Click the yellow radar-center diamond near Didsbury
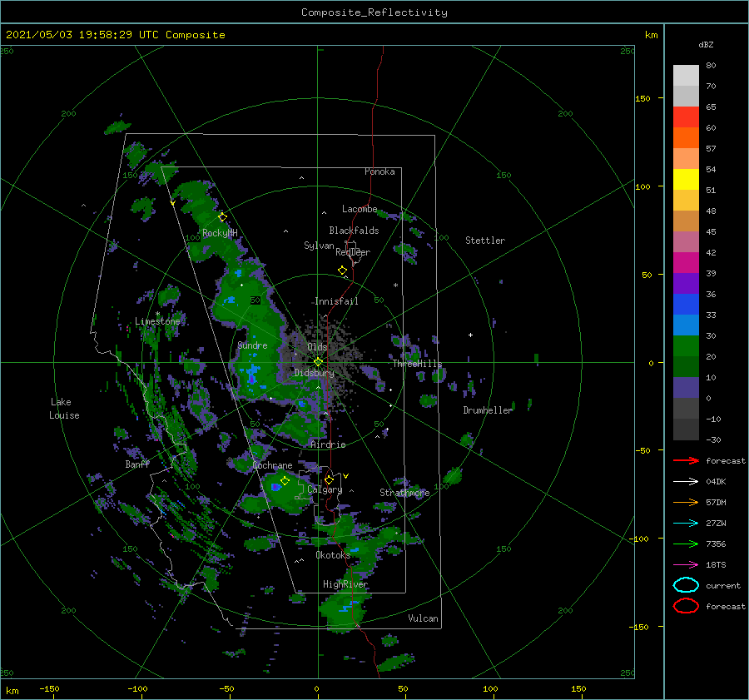The width and height of the screenshot is (749, 700). click(318, 362)
